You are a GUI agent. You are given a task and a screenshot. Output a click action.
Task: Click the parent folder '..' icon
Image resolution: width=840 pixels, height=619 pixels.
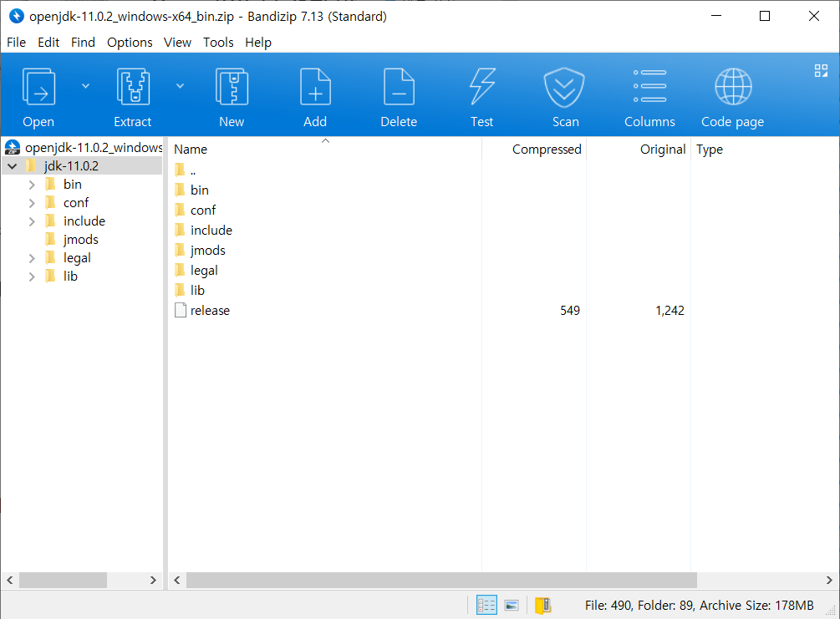[x=180, y=170]
